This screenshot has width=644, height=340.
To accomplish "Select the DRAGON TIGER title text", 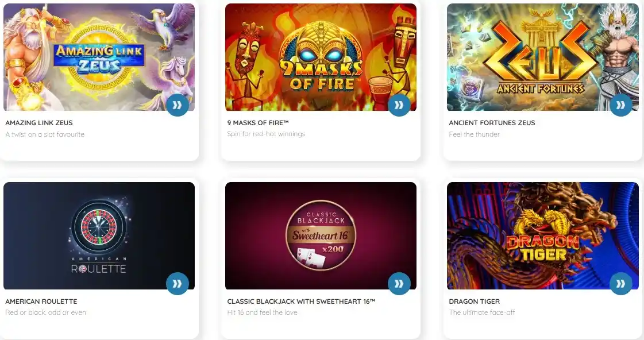I will coord(475,302).
